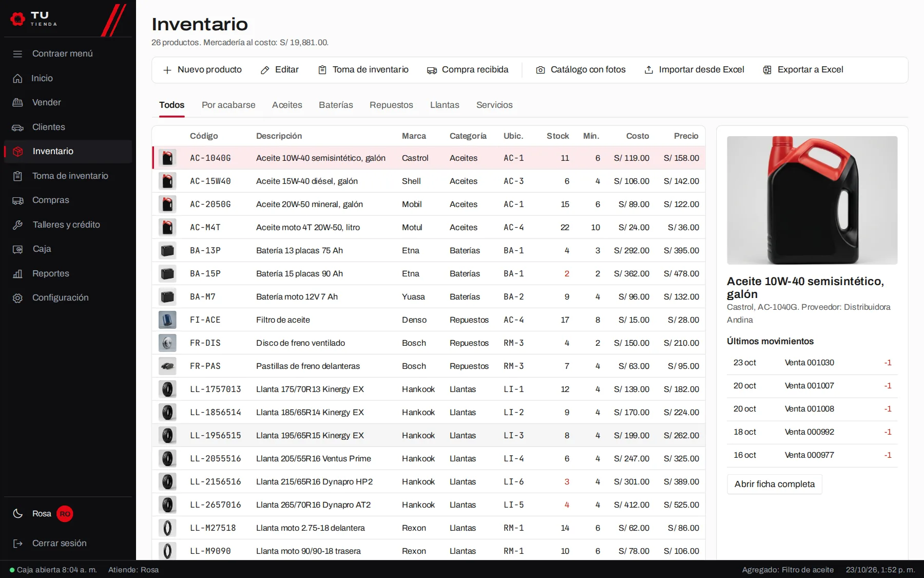The height and width of the screenshot is (578, 924).
Task: Click the Caja abierta status indicator
Action: pos(53,570)
